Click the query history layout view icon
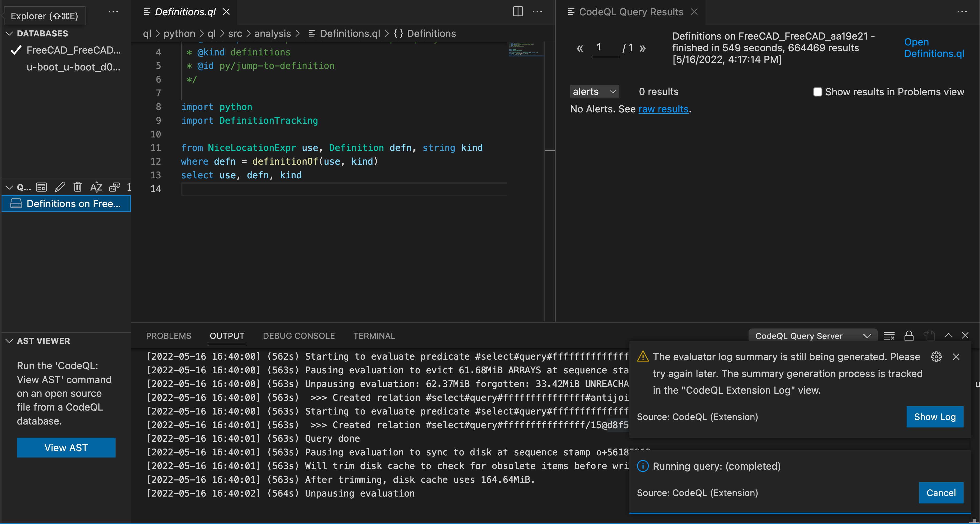 coord(41,187)
